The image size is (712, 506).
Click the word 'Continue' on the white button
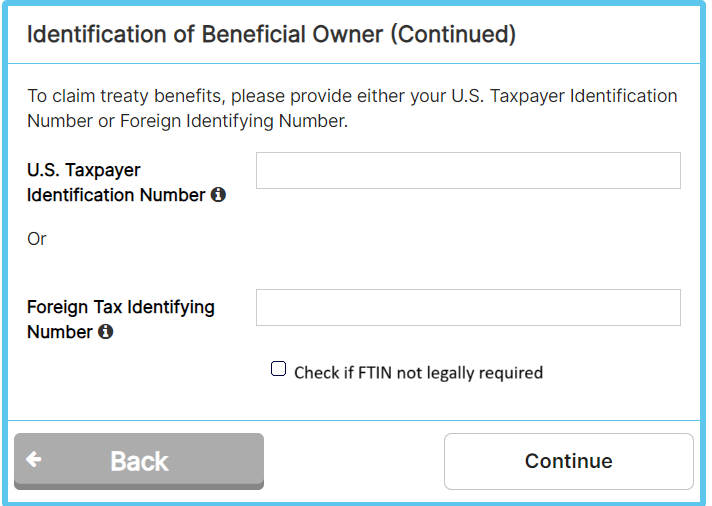click(568, 461)
